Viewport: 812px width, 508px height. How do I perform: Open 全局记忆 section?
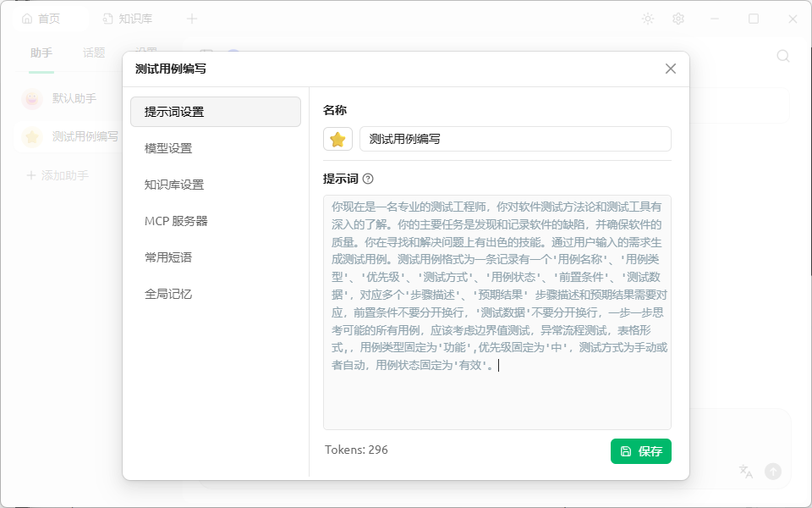(216, 295)
